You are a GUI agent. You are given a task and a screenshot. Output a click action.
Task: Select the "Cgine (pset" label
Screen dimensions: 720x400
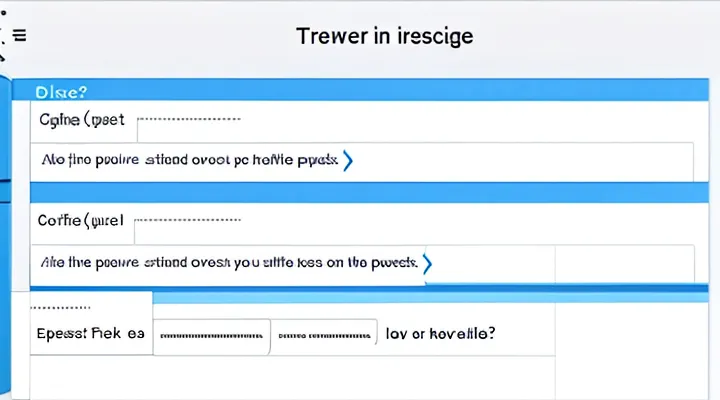tap(81, 121)
